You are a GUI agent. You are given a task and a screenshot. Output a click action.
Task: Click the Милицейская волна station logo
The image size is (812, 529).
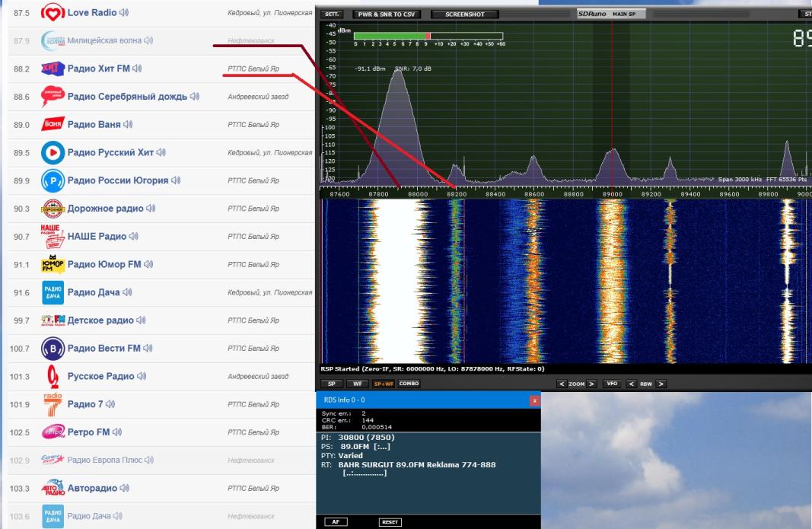pos(53,40)
